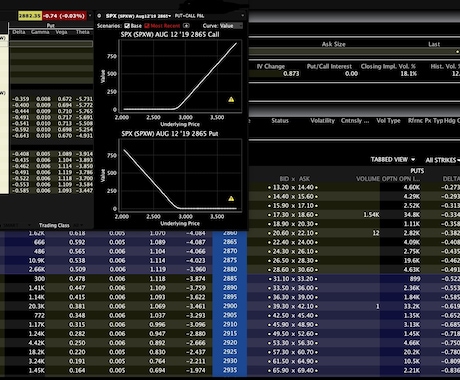Click the put ask price 69.40

305,370
